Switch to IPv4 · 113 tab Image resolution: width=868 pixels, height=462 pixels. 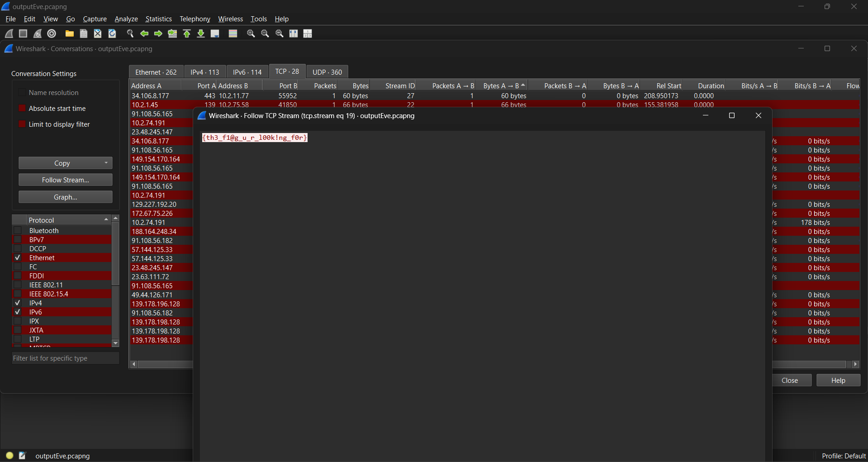tap(205, 72)
